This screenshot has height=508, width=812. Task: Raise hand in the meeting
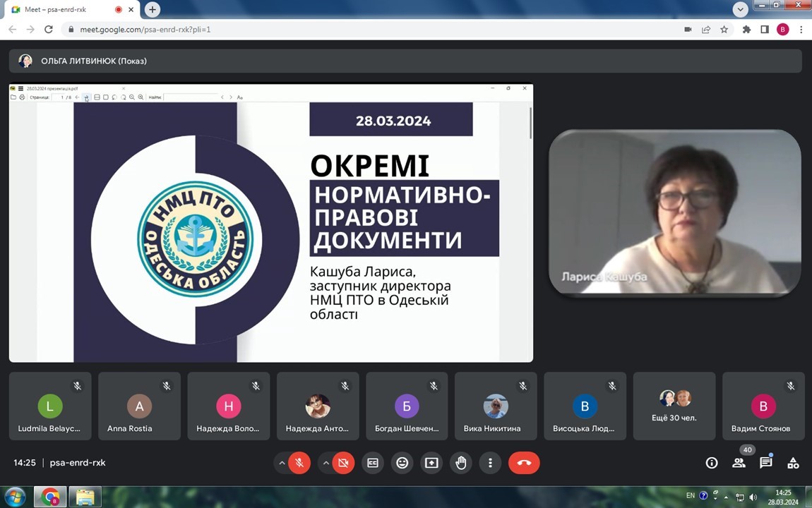pos(461,463)
